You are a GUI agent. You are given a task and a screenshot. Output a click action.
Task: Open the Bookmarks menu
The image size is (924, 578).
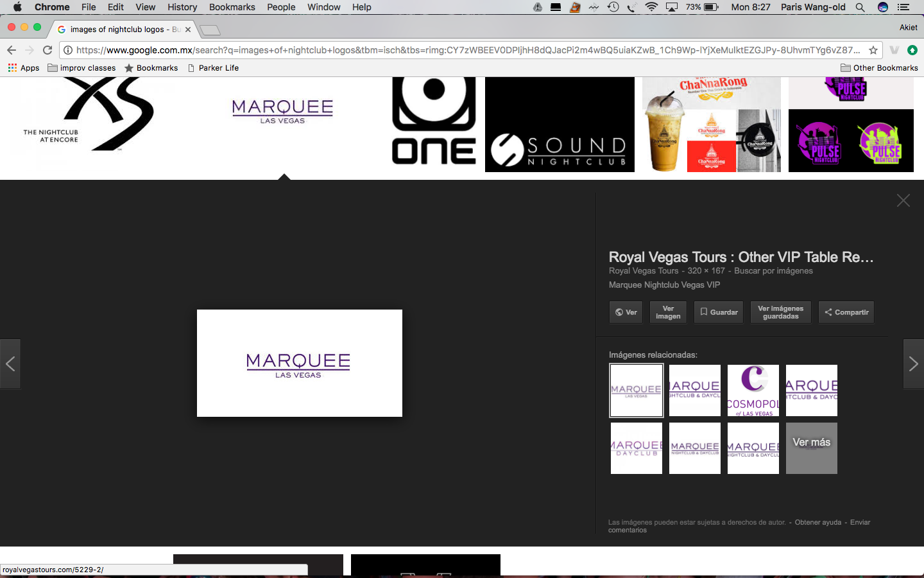232,7
